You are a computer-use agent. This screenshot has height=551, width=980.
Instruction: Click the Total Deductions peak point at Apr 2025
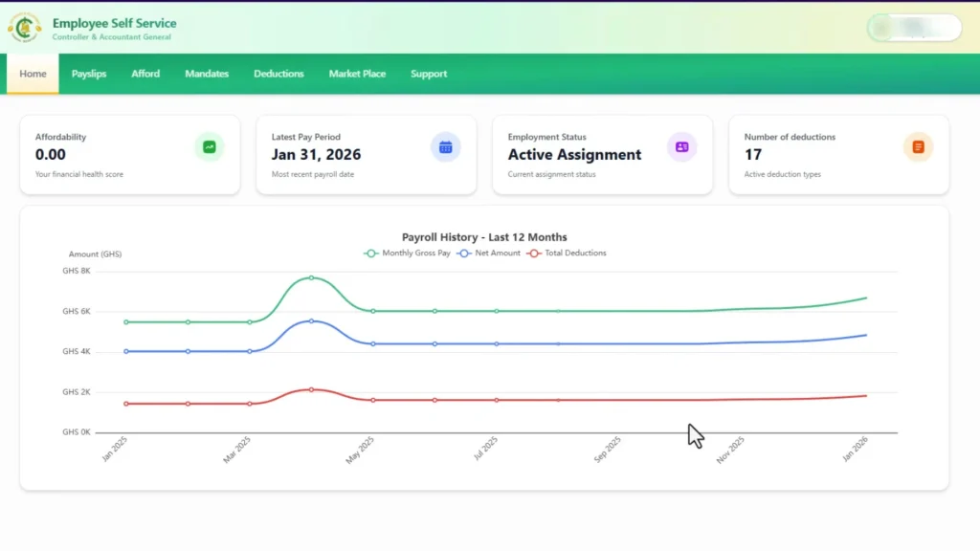pos(311,390)
